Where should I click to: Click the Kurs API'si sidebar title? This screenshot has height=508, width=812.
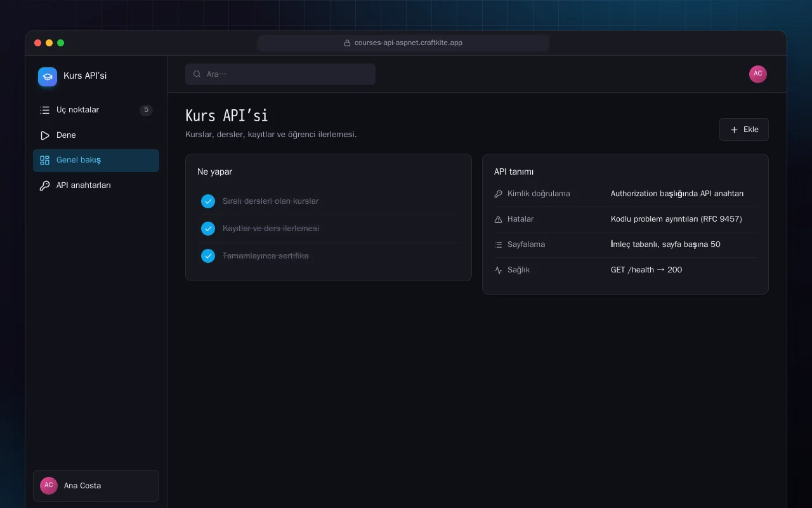(85, 76)
